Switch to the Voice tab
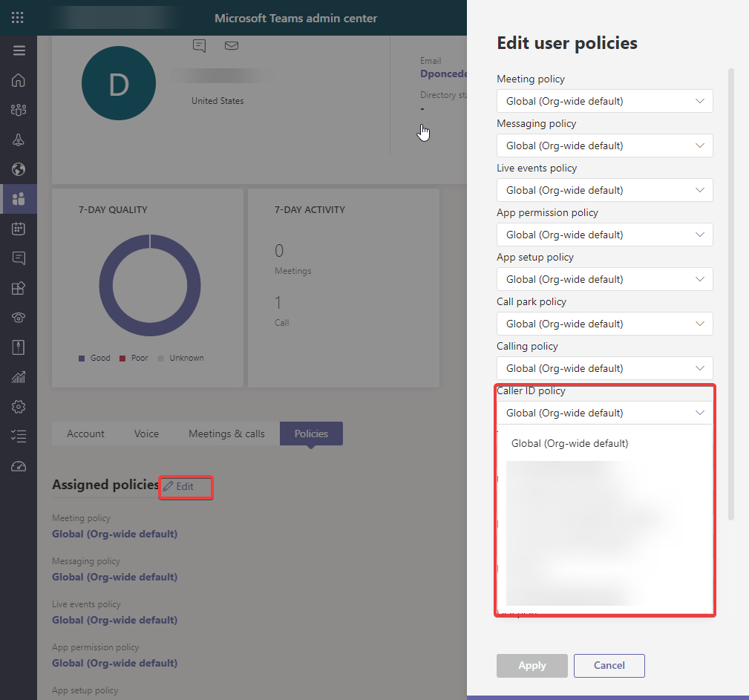Screen dimensions: 749x700 pos(146,434)
